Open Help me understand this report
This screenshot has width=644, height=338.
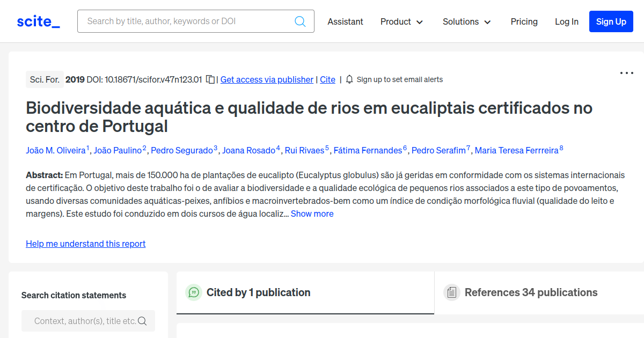pos(86,244)
